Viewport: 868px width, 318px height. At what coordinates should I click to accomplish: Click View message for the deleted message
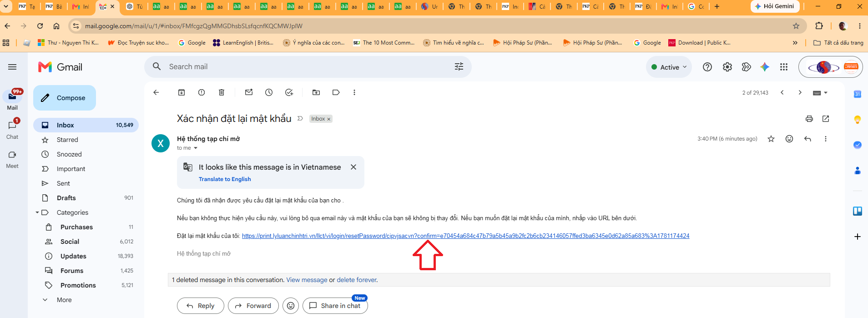tap(307, 280)
